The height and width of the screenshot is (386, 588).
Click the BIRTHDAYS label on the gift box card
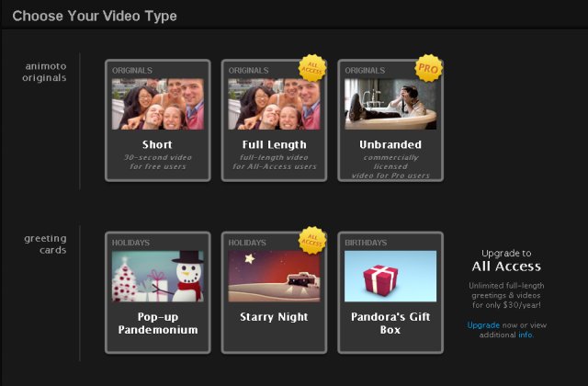(x=367, y=243)
